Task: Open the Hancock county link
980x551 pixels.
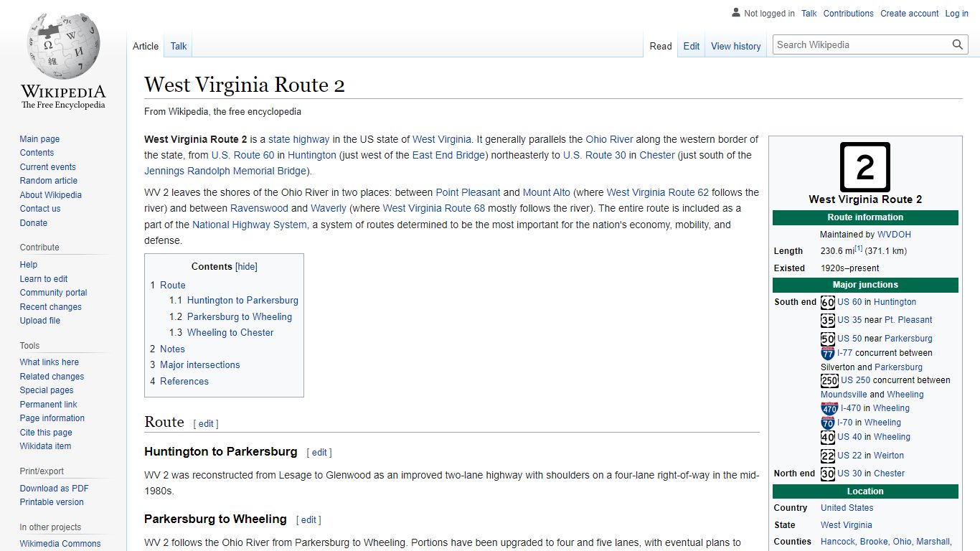Action: [x=838, y=542]
